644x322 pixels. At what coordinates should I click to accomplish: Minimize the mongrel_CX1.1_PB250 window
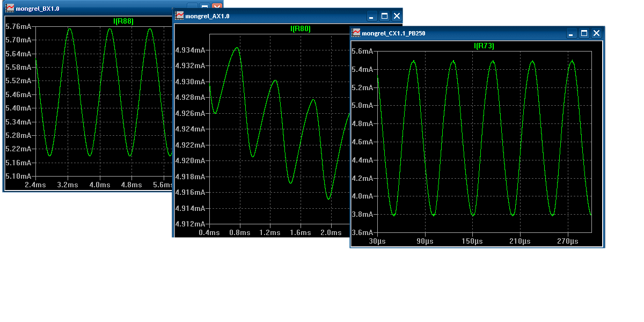coord(572,33)
